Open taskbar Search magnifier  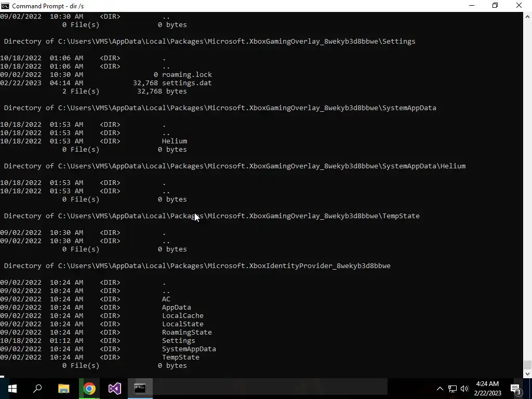tap(37, 389)
